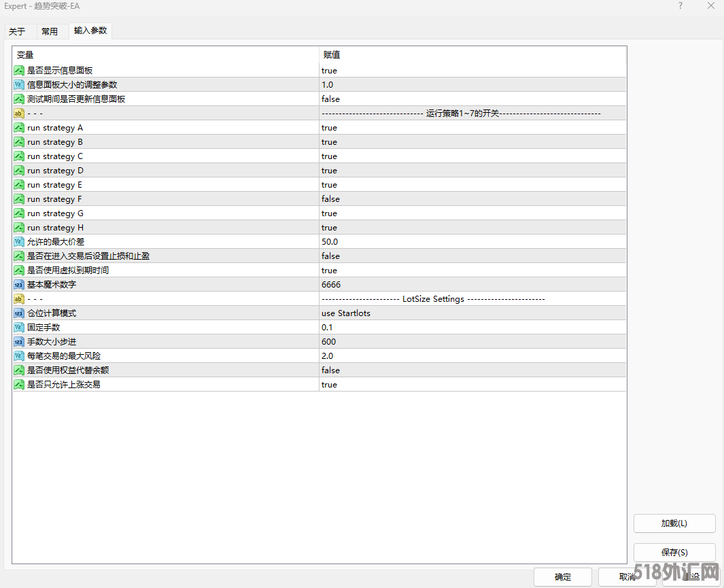Select the run strategy B row label

tap(55, 142)
